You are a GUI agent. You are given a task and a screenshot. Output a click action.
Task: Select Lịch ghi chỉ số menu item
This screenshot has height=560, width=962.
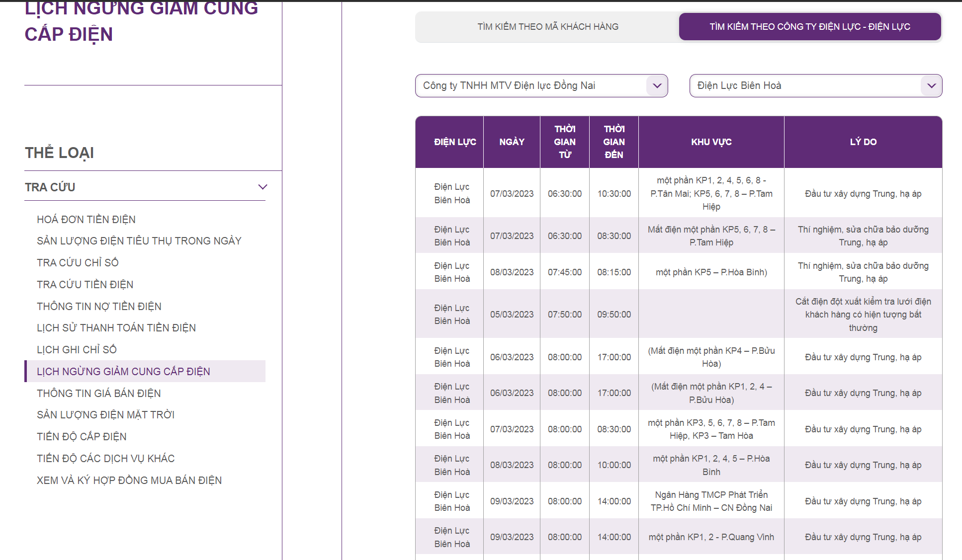(77, 350)
